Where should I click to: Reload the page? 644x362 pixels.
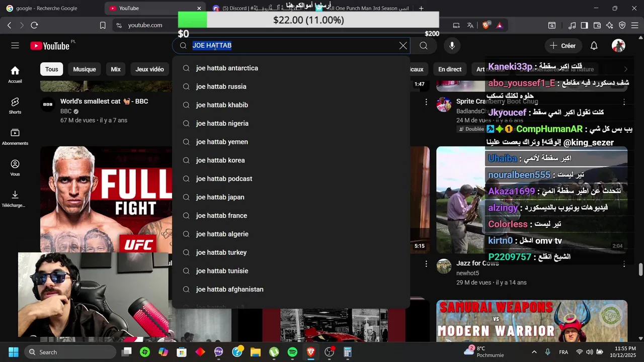(34, 25)
